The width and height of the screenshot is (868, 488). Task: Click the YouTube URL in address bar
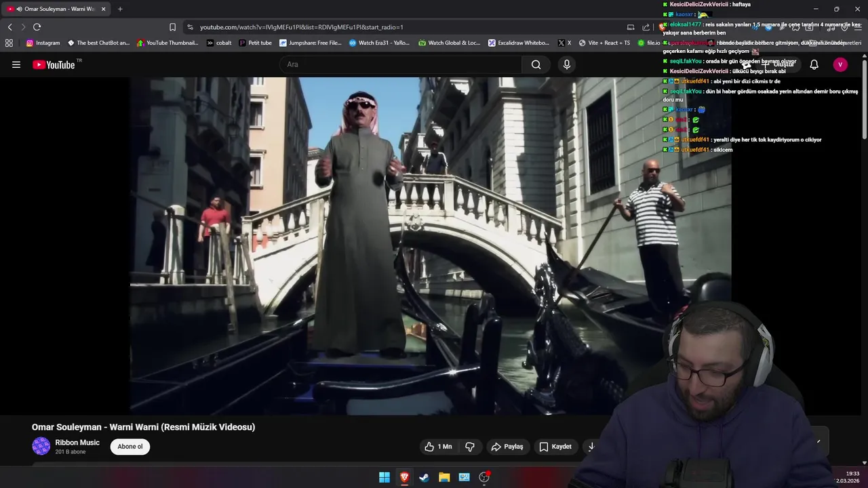tap(302, 27)
